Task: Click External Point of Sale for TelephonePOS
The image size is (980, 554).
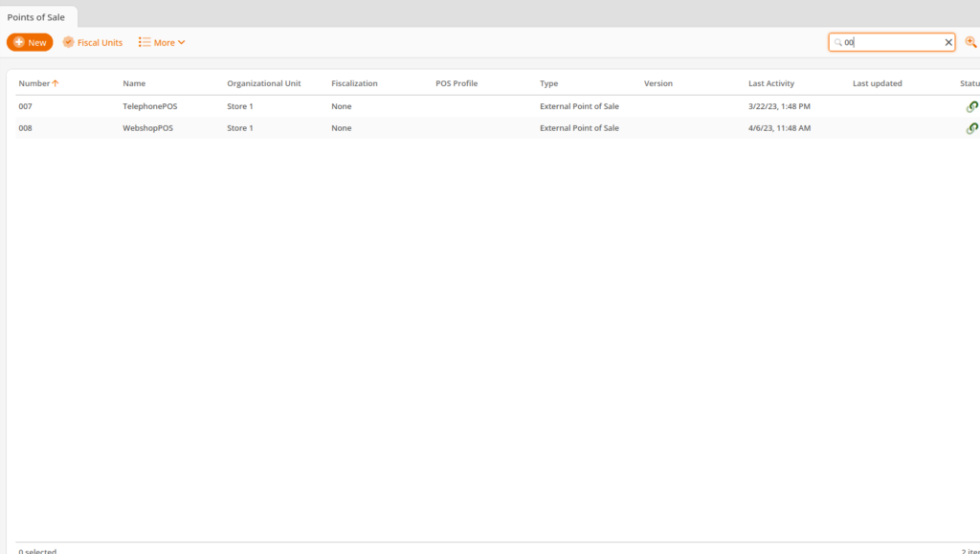Action: tap(579, 106)
